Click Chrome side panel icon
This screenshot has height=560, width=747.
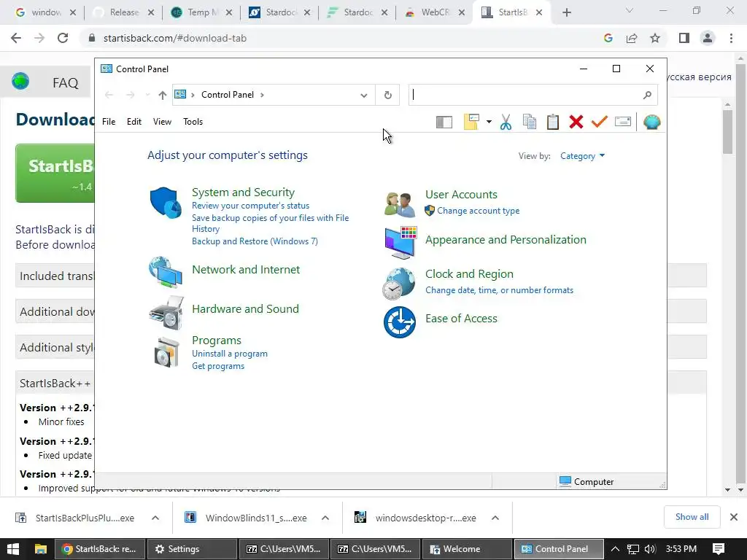[684, 38]
